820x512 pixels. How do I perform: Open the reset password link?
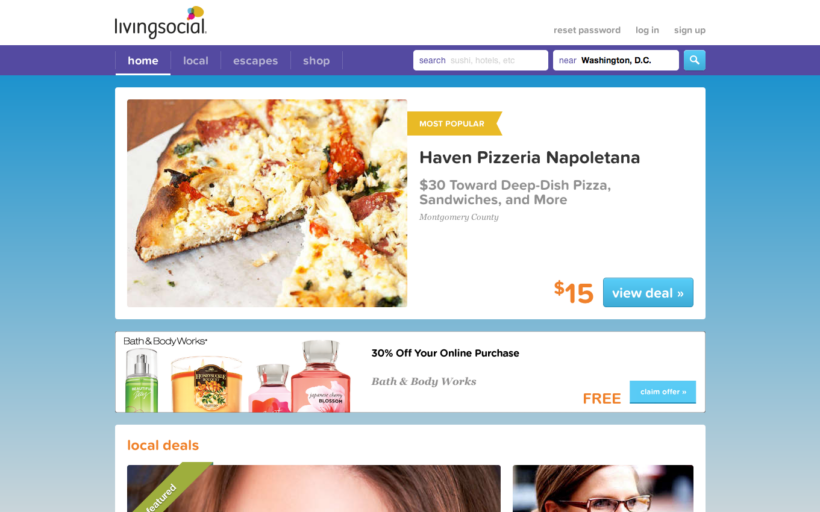click(x=587, y=30)
